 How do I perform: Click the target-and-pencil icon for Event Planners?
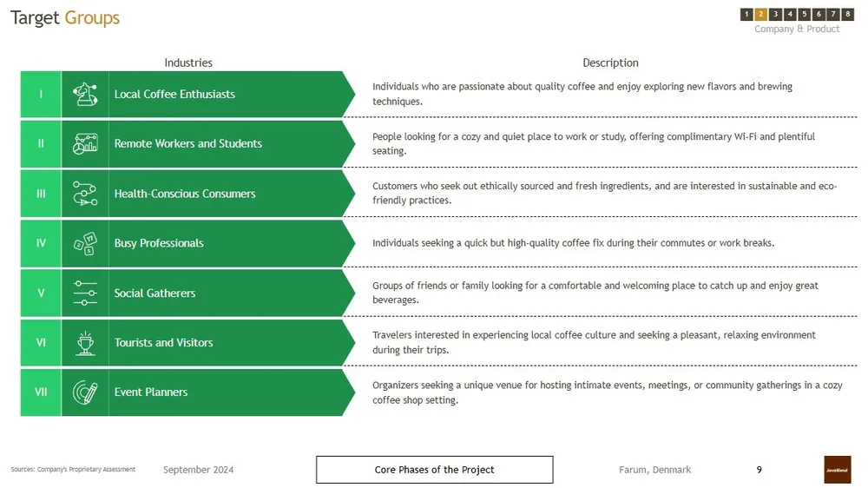tap(85, 392)
